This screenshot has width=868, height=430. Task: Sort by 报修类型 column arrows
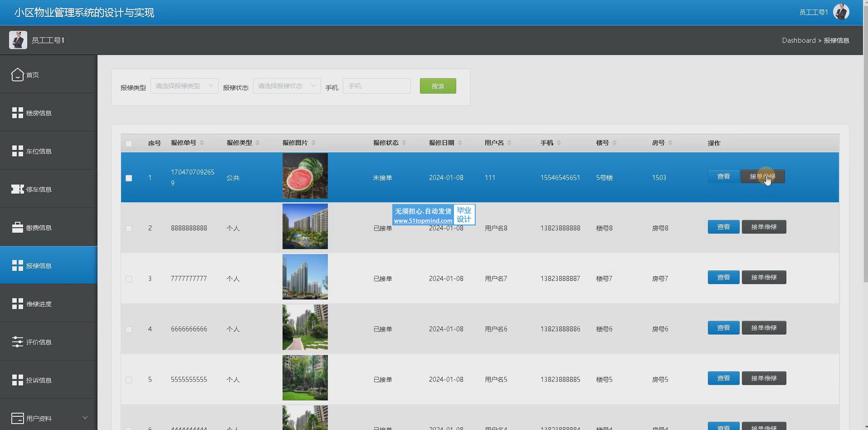(x=258, y=143)
